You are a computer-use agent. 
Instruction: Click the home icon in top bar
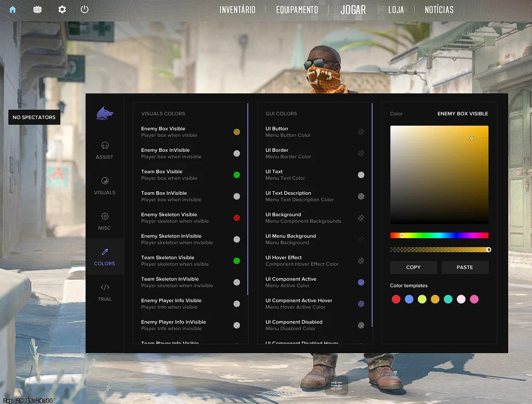point(13,9)
